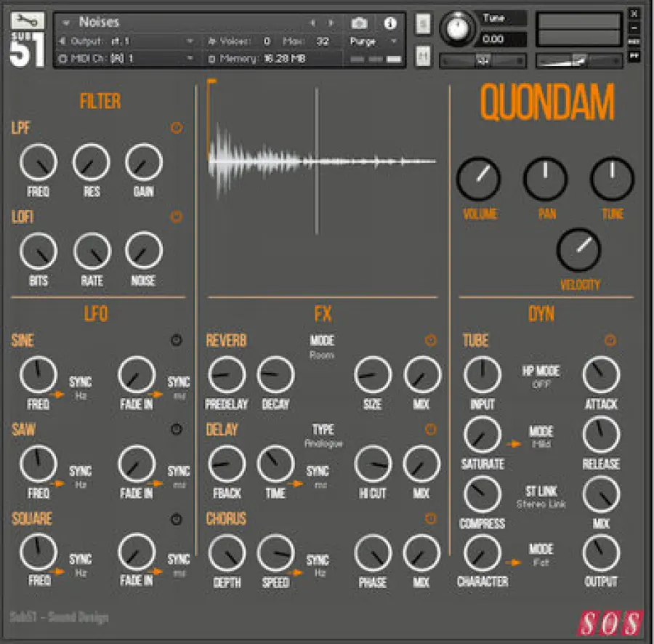Toggle the LPF filter power button
This screenshot has height=644, width=654.
coord(177,128)
